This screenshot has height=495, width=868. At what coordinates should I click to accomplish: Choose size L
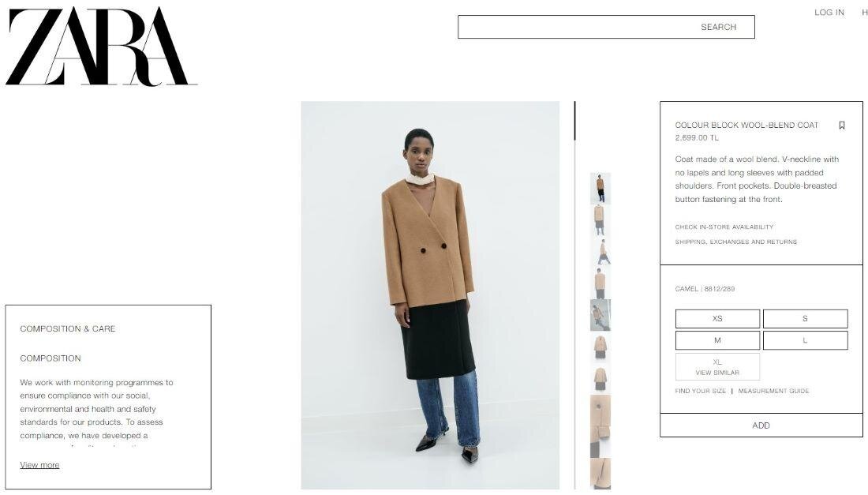[x=805, y=340]
